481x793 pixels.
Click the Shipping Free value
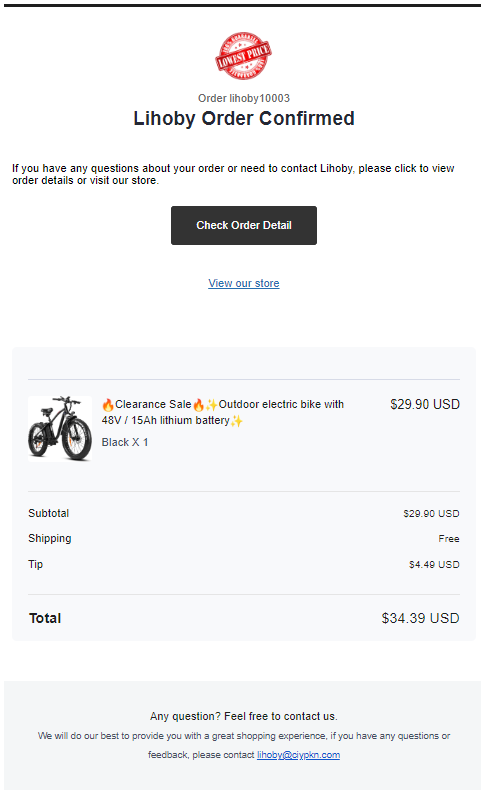(x=449, y=539)
